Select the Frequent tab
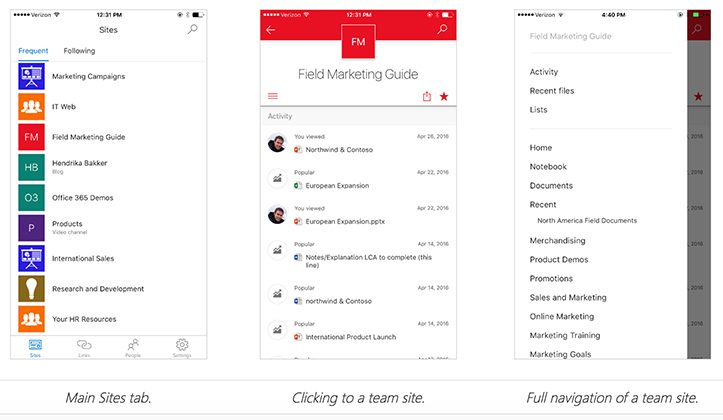The height and width of the screenshot is (420, 723). (33, 51)
